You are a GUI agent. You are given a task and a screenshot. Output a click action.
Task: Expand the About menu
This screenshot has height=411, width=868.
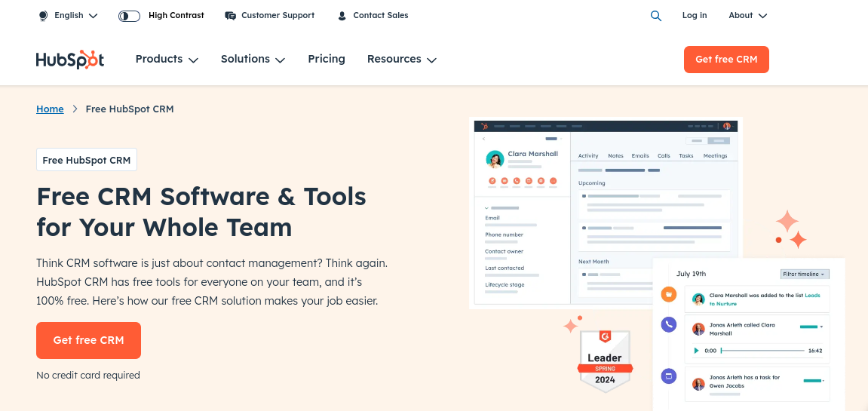tap(748, 16)
